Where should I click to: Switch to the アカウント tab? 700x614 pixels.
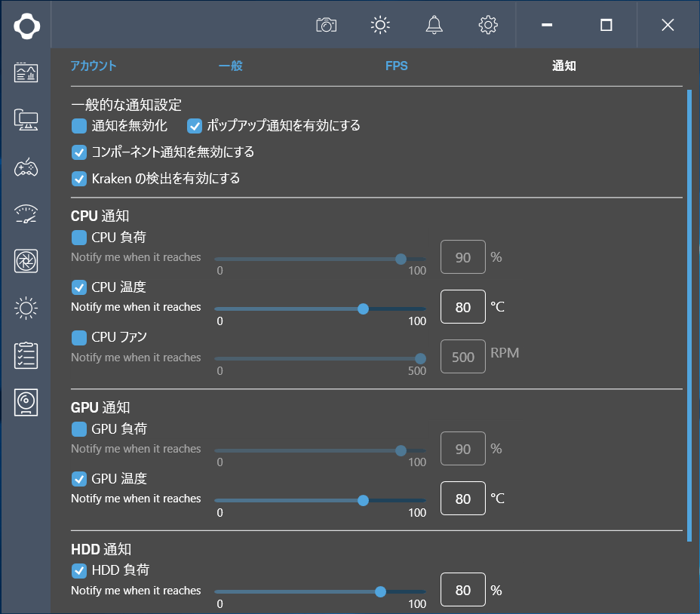point(94,66)
